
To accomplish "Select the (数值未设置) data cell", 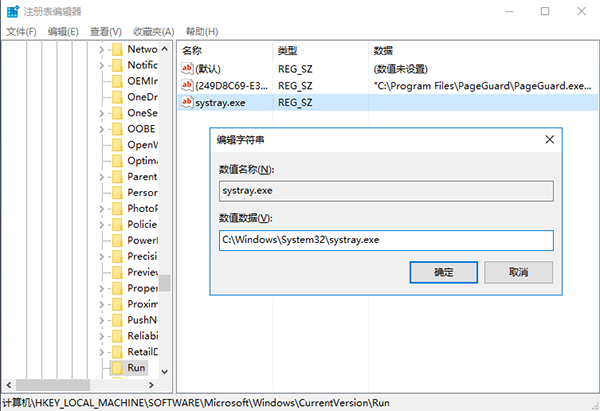I will pyautogui.click(x=401, y=69).
